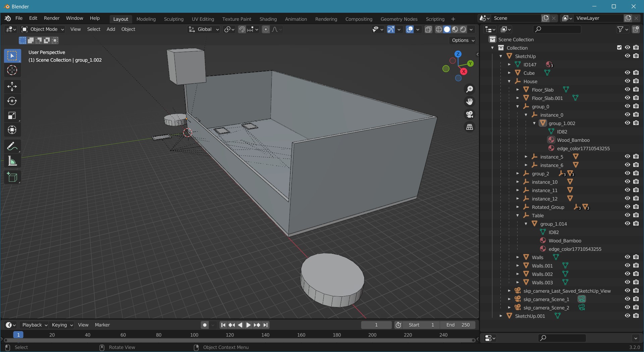
Task: Click the outliner search field
Action: (x=557, y=30)
